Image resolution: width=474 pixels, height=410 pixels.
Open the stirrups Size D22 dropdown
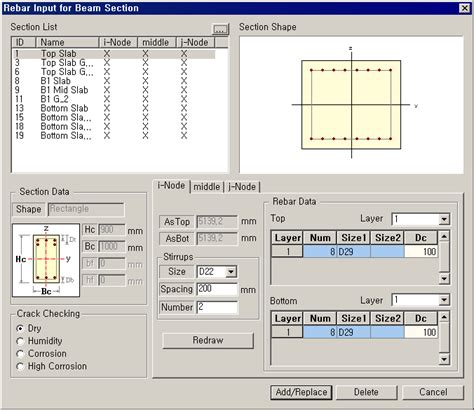[231, 272]
